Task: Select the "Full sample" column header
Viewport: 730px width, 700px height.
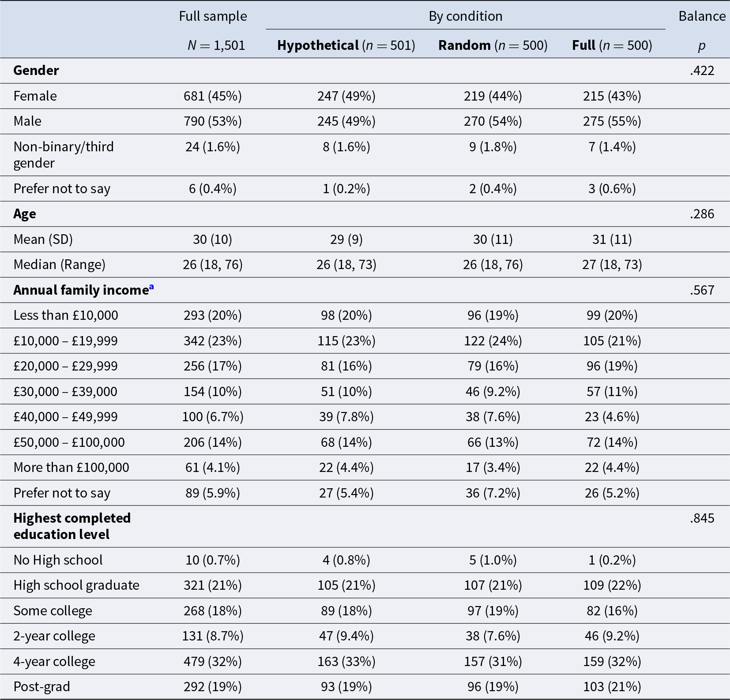Action: point(213,16)
